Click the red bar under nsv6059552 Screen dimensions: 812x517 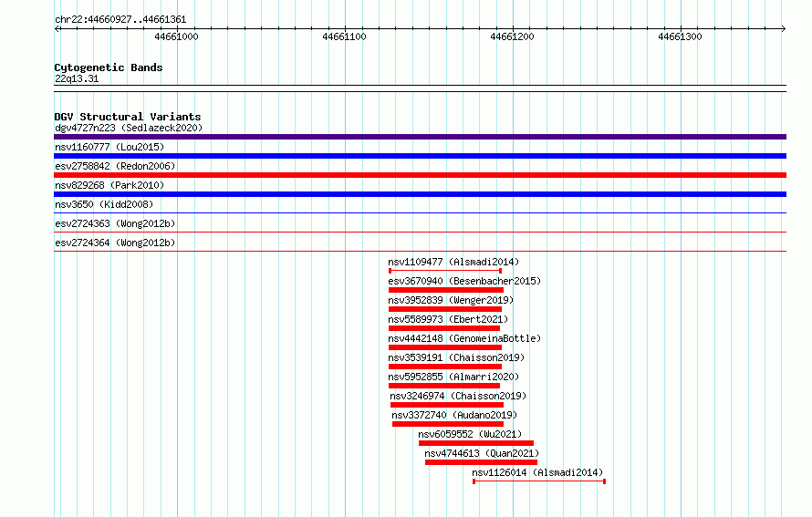[x=476, y=443]
